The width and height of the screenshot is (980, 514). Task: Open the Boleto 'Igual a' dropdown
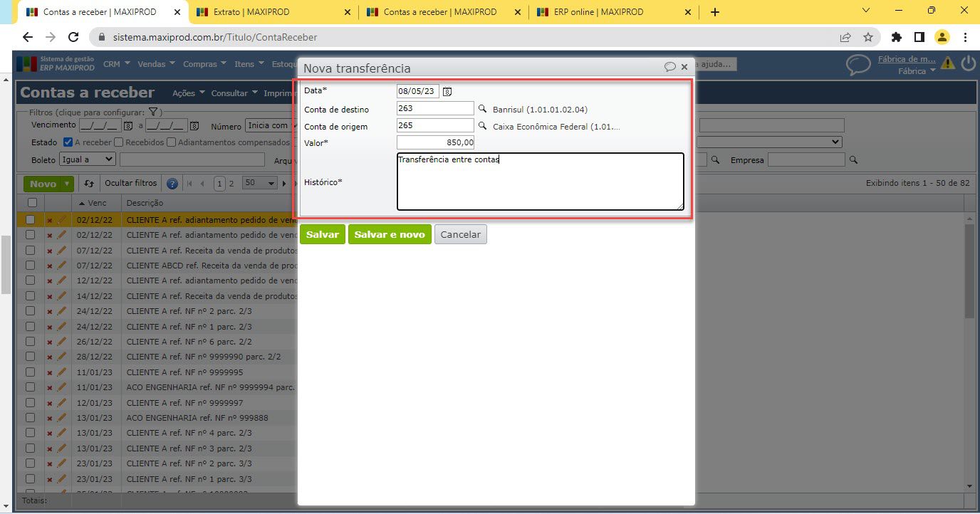click(88, 159)
